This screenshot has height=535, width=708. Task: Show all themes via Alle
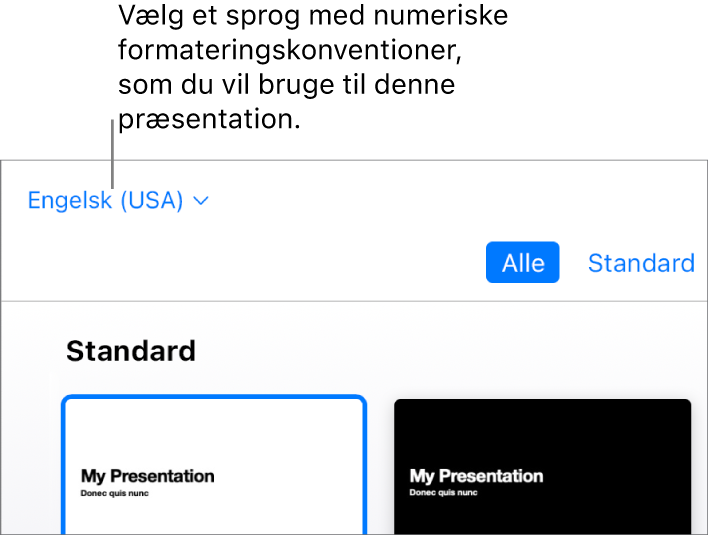click(x=523, y=263)
